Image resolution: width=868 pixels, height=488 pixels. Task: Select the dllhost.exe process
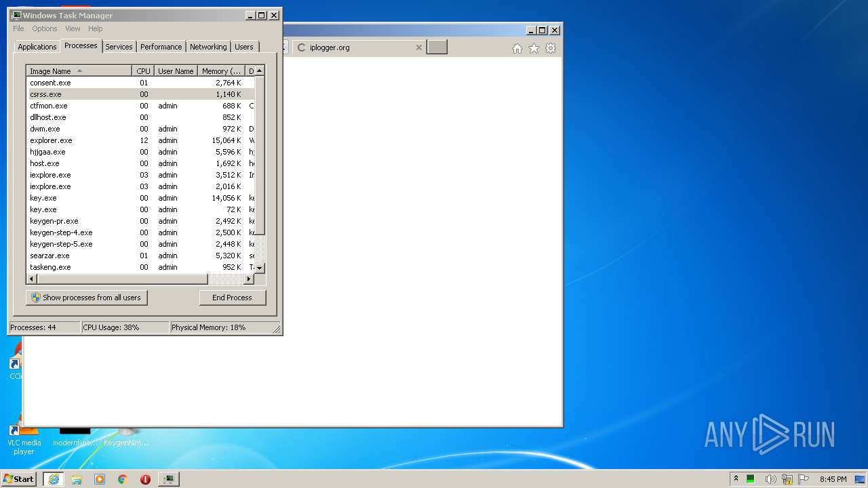140,117
